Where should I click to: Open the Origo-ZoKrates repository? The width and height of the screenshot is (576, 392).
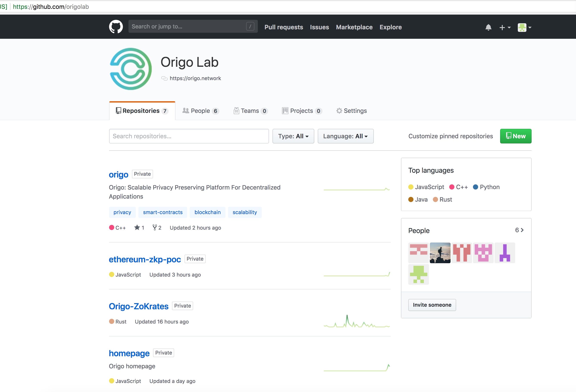pos(139,306)
